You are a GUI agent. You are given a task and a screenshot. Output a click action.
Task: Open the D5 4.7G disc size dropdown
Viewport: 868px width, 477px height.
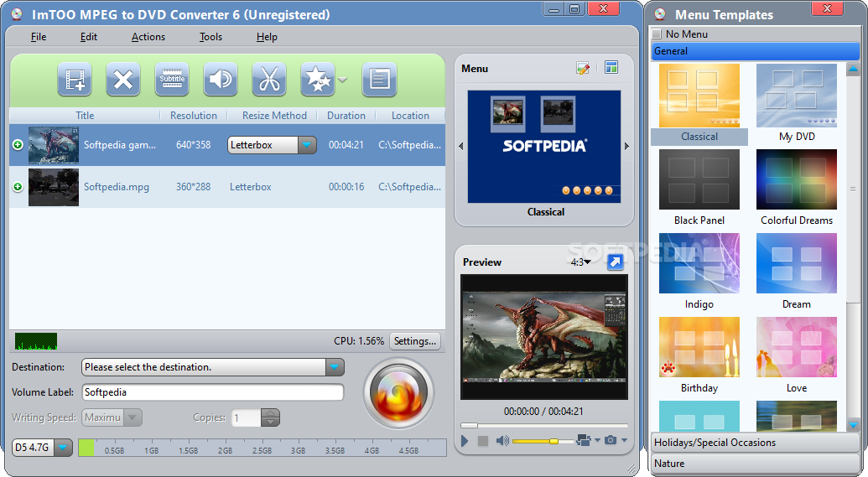63,447
